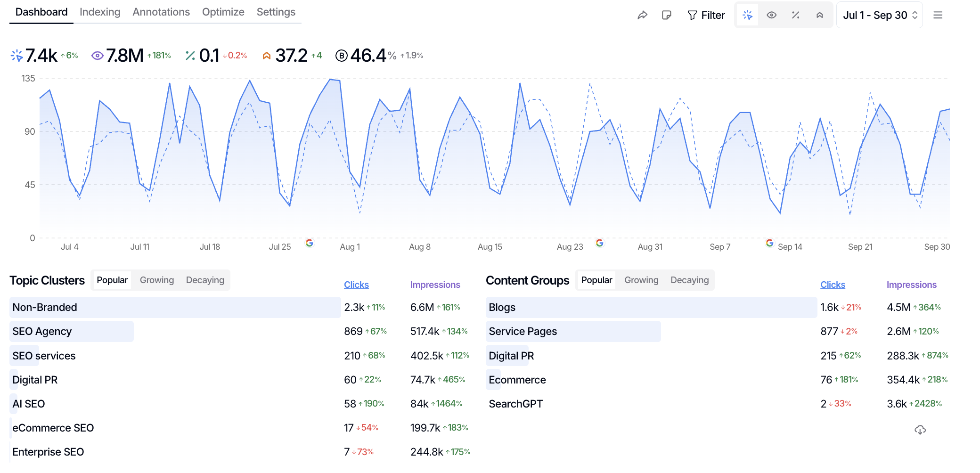
Task: Toggle the average position chevron icon
Action: (819, 15)
